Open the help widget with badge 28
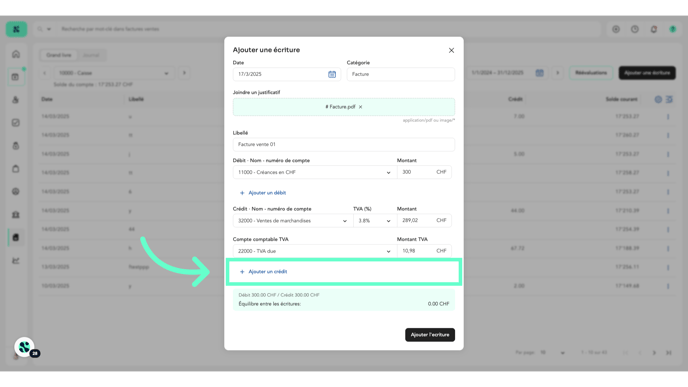Viewport: 688px width, 387px height. click(x=25, y=347)
